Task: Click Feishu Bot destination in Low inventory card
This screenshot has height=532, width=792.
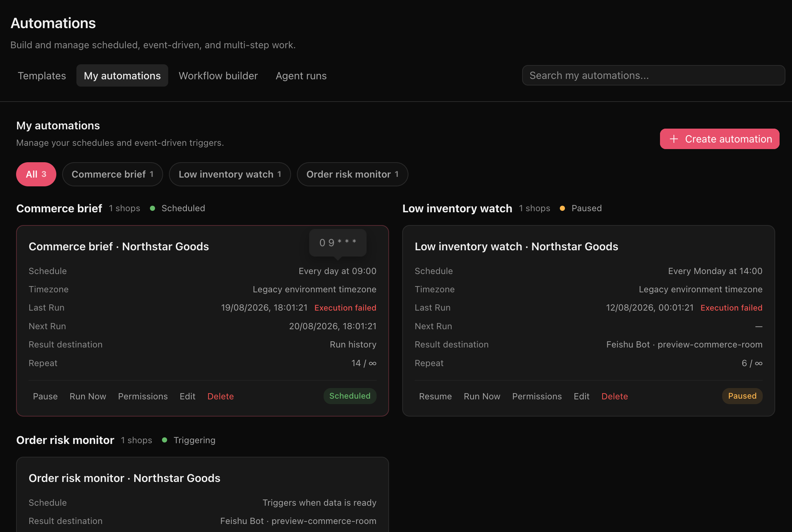Action: (684, 345)
